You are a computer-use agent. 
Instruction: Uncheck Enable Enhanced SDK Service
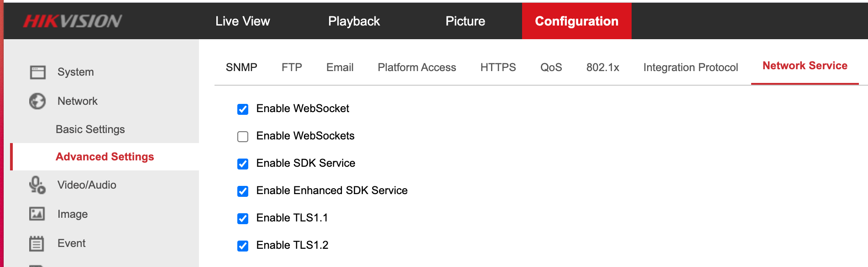pyautogui.click(x=243, y=191)
